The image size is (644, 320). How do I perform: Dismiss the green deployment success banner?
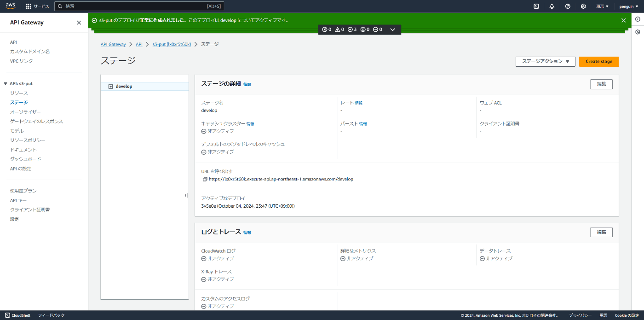point(623,20)
